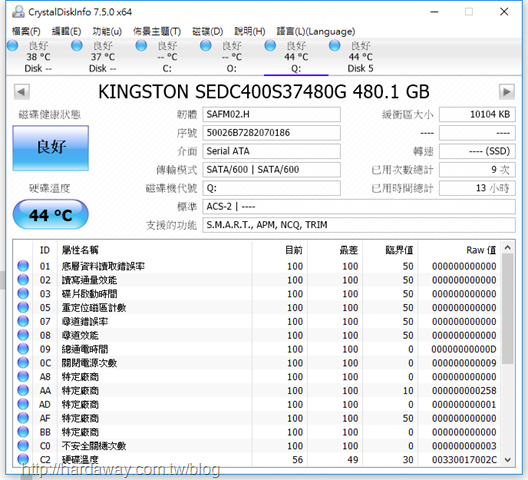The width and height of the screenshot is (528, 480).
Task: Go to previous disk with left arrow
Action: (22, 92)
